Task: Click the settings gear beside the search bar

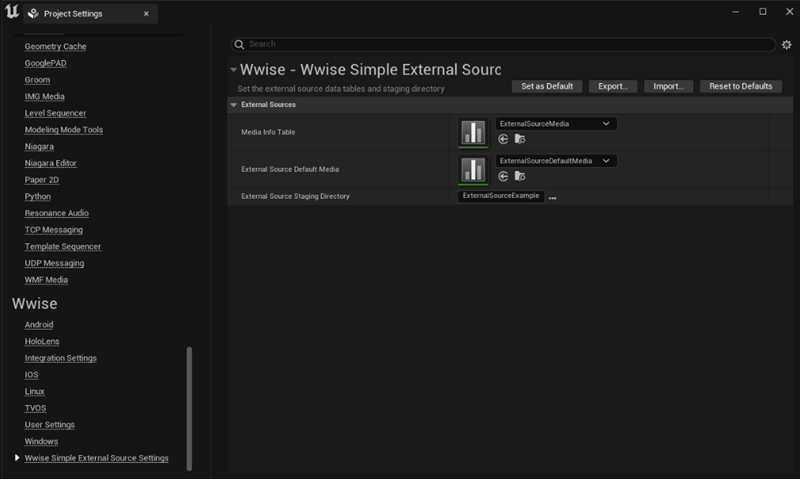Action: 786,45
